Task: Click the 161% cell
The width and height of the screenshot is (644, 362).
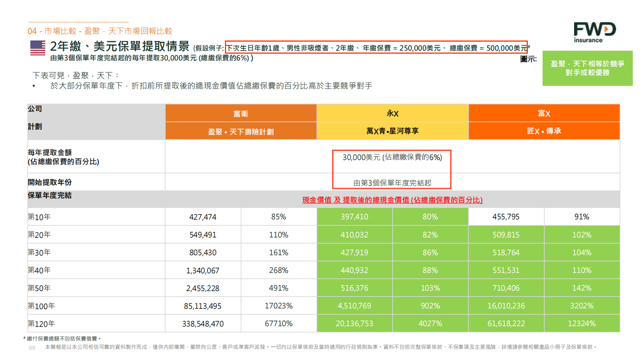Action: (279, 252)
